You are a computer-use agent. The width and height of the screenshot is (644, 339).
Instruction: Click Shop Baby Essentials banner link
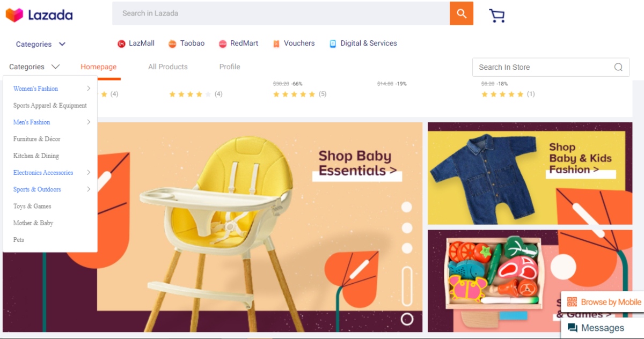click(x=357, y=164)
